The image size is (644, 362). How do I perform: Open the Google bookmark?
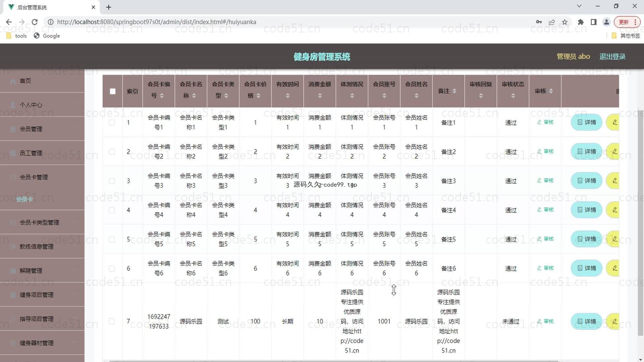coord(47,36)
